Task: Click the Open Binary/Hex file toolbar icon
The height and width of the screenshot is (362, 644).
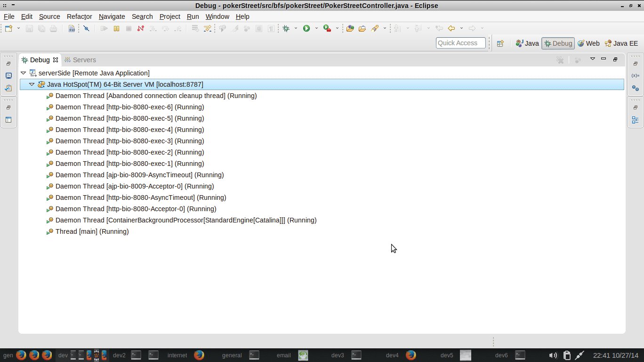Action: click(x=72, y=29)
